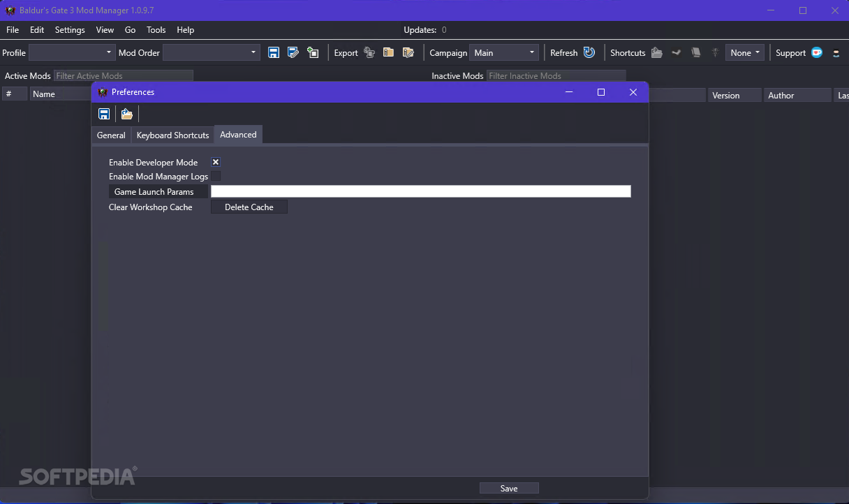The image size is (849, 504).
Task: Click the Save button in Preferences
Action: coord(509,489)
